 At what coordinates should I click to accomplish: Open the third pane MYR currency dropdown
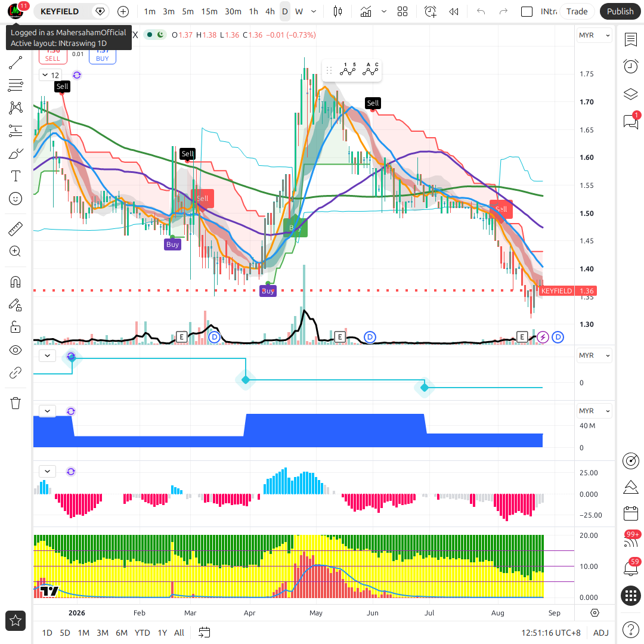594,411
